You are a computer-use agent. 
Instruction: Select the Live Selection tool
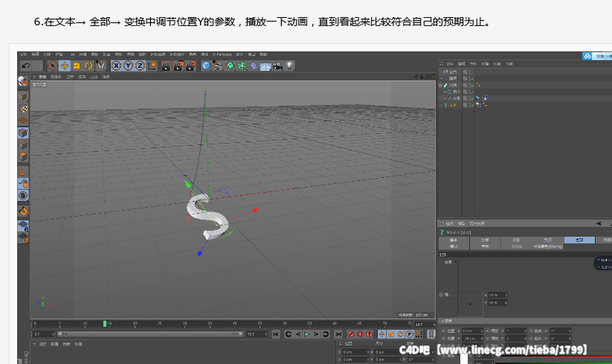pyautogui.click(x=53, y=65)
